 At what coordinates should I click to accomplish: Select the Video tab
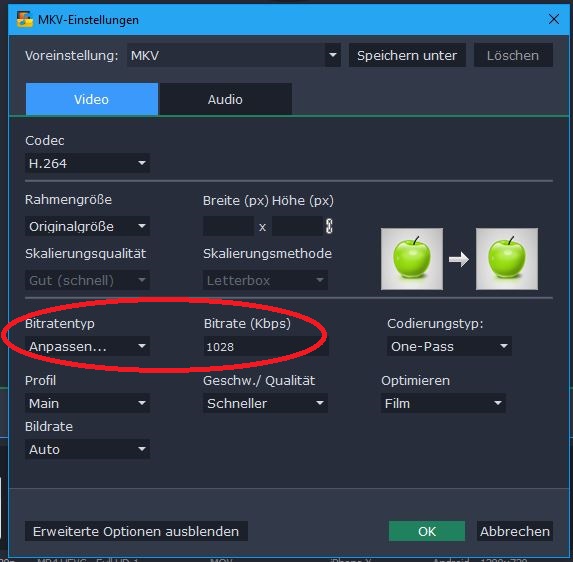pyautogui.click(x=92, y=99)
